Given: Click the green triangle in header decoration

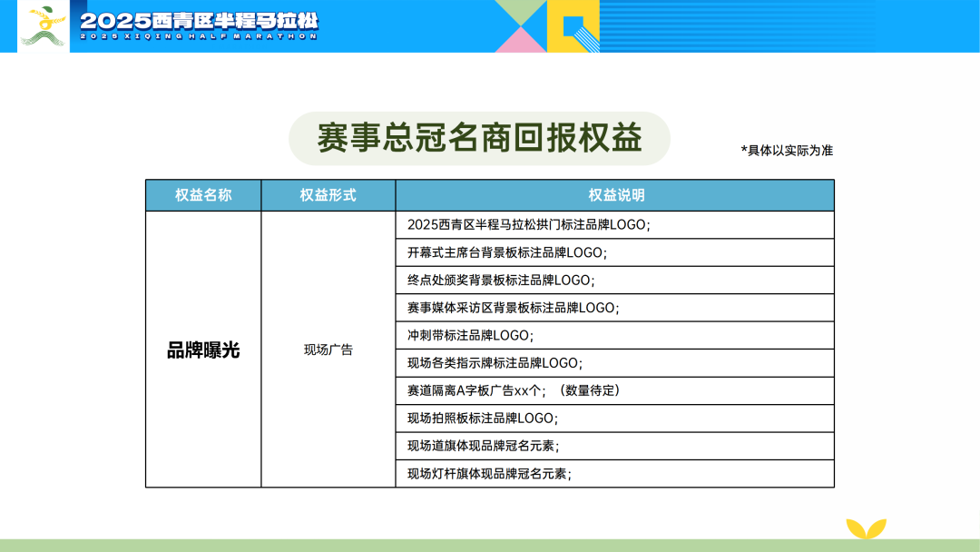Looking at the screenshot, I should (x=520, y=12).
